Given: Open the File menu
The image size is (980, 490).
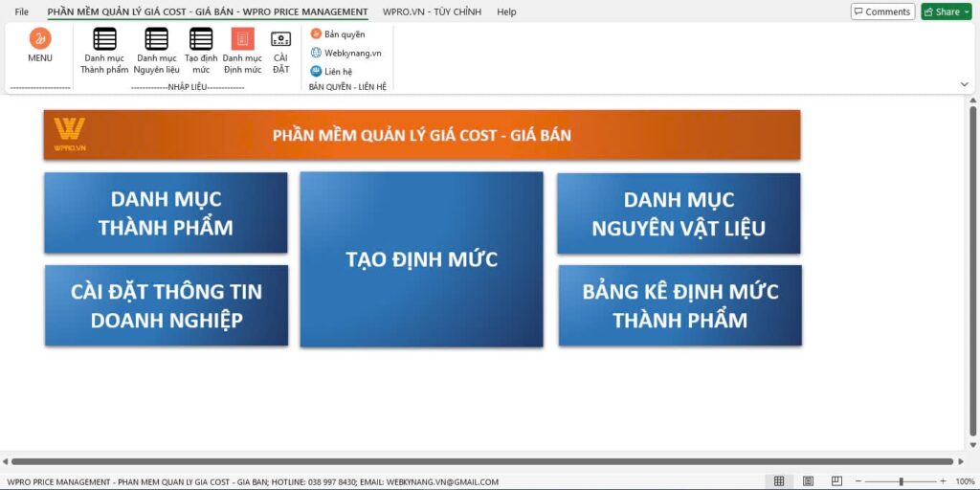Looking at the screenshot, I should tap(21, 11).
